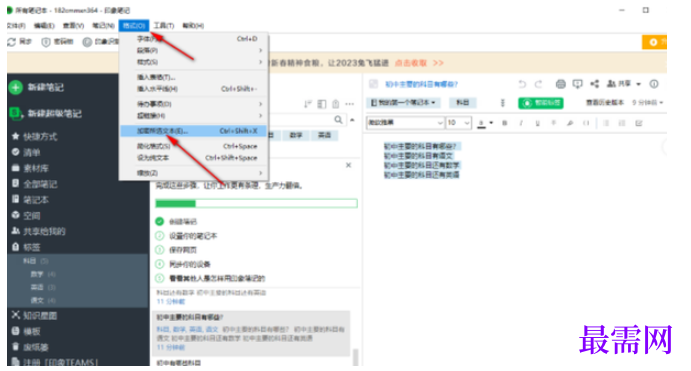The height and width of the screenshot is (371, 691).
Task: Click the presentation mode icon
Action: point(577,84)
